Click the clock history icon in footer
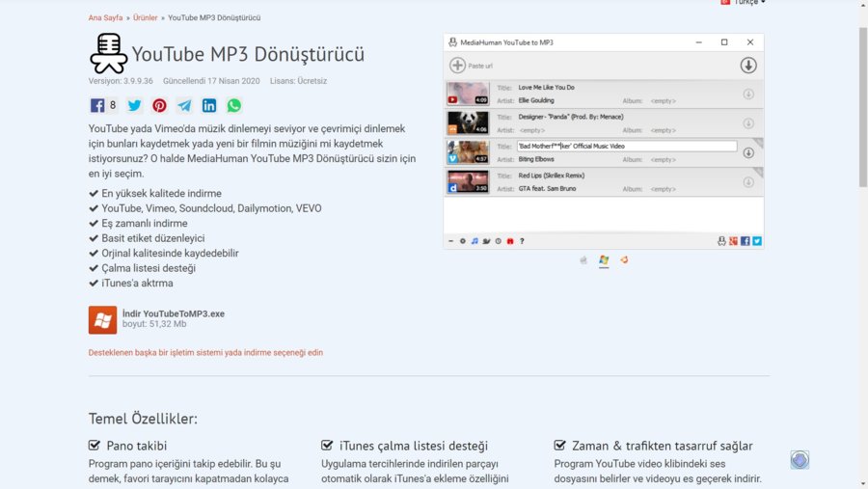Viewport: 868px width, 489px height. (x=499, y=241)
